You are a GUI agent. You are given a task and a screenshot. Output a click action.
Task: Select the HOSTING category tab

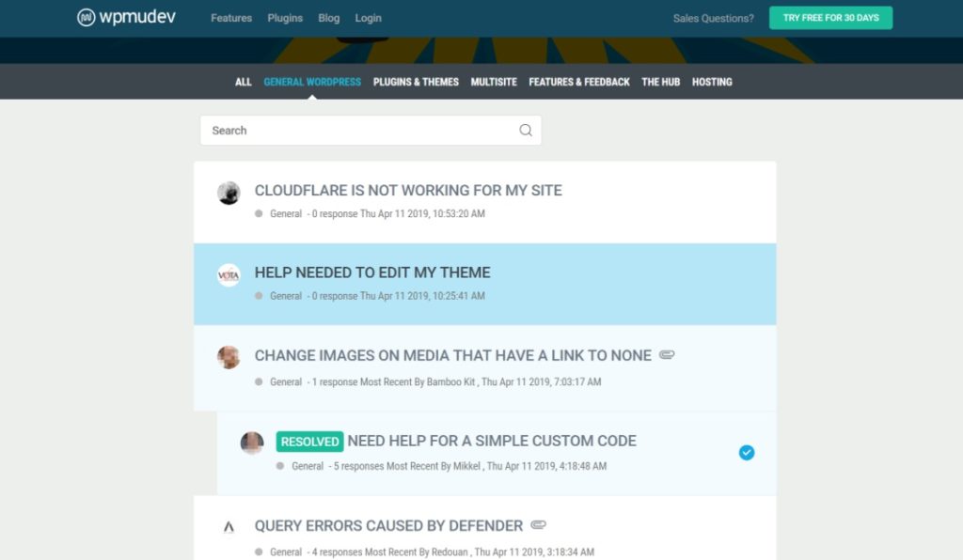click(712, 82)
